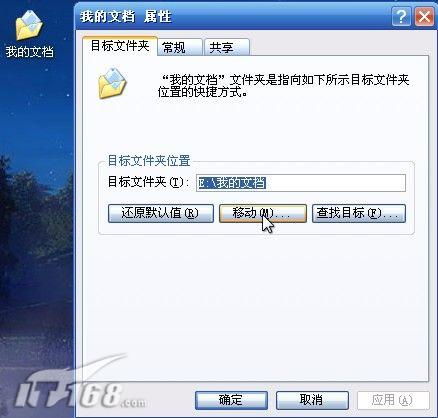Screen dimensions: 438x418
Task: Close the 我的文档 属性 dialog
Action: (424, 16)
